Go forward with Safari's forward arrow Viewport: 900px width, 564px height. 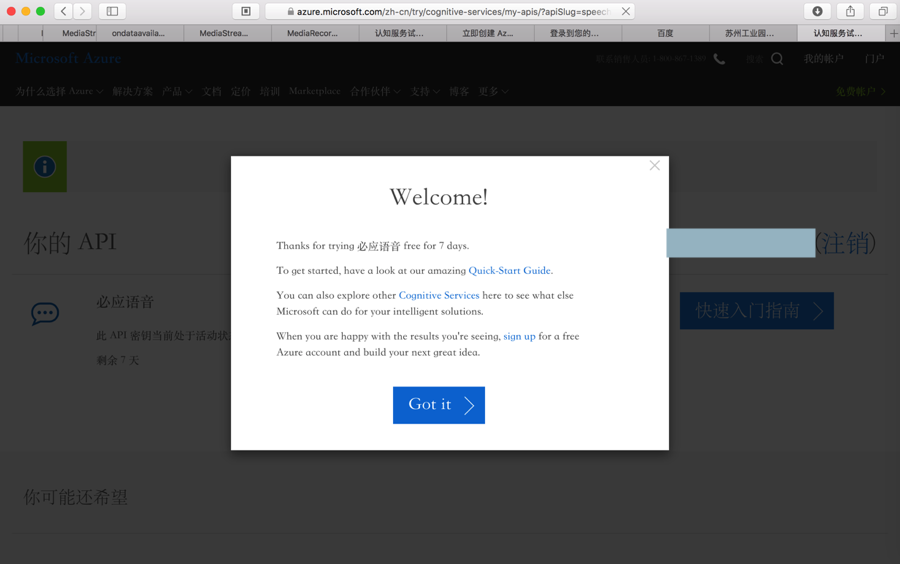click(82, 11)
